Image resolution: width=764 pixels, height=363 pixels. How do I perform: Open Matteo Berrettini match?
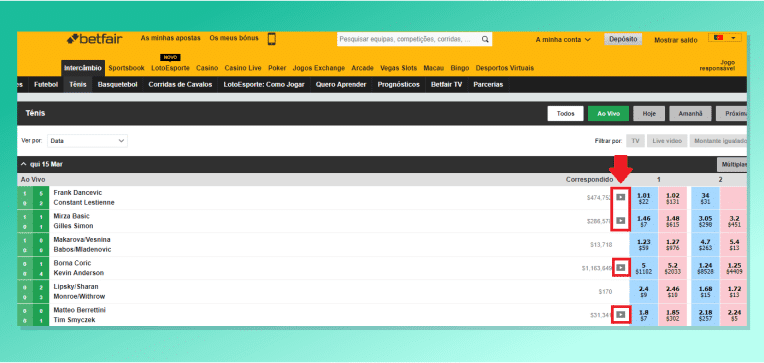79,310
